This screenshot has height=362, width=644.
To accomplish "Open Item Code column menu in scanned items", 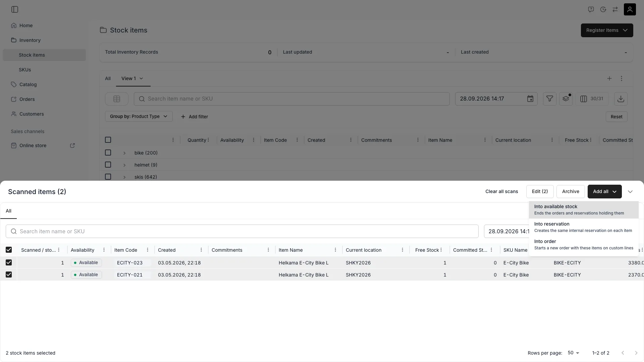I will tap(148, 250).
